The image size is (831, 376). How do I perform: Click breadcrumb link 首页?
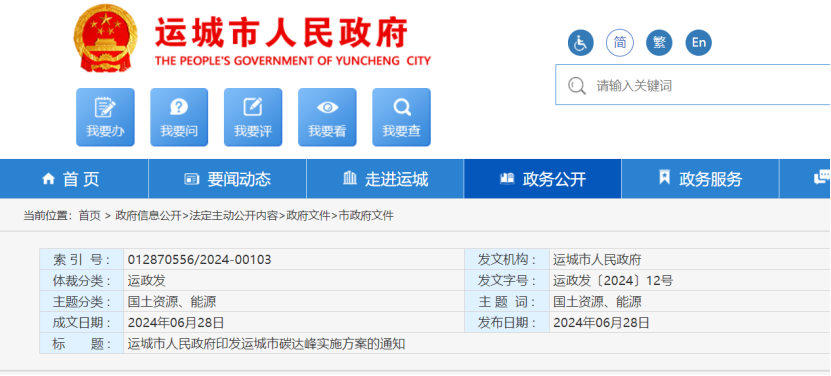click(90, 216)
